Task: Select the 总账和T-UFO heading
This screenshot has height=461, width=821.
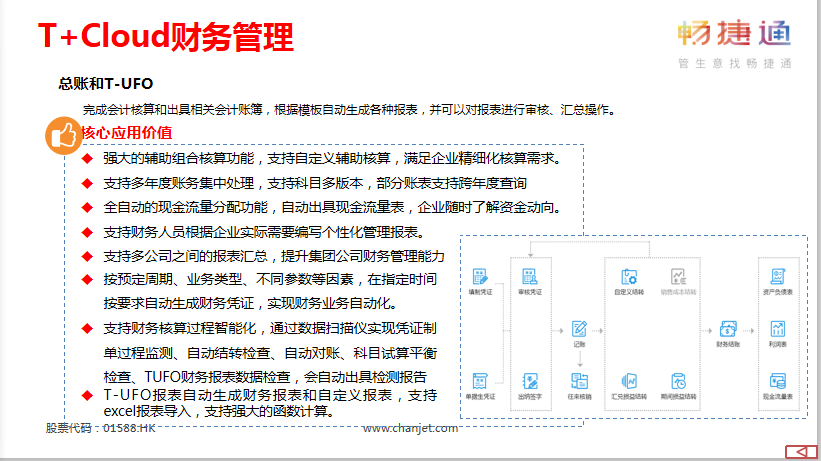Action: pos(106,84)
